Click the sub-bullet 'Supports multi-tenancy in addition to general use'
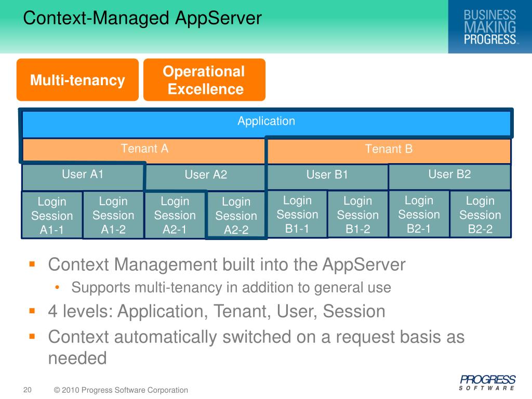This screenshot has height=399, width=532. (x=231, y=288)
